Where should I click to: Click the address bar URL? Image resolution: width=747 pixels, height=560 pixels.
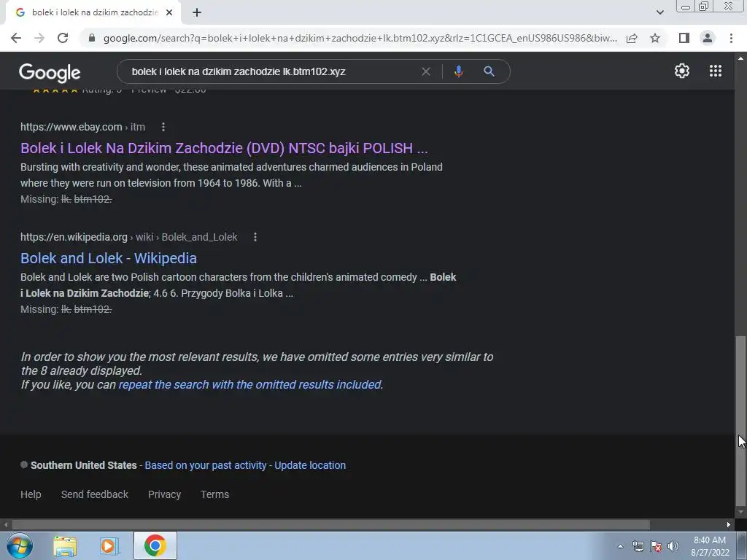coord(360,38)
